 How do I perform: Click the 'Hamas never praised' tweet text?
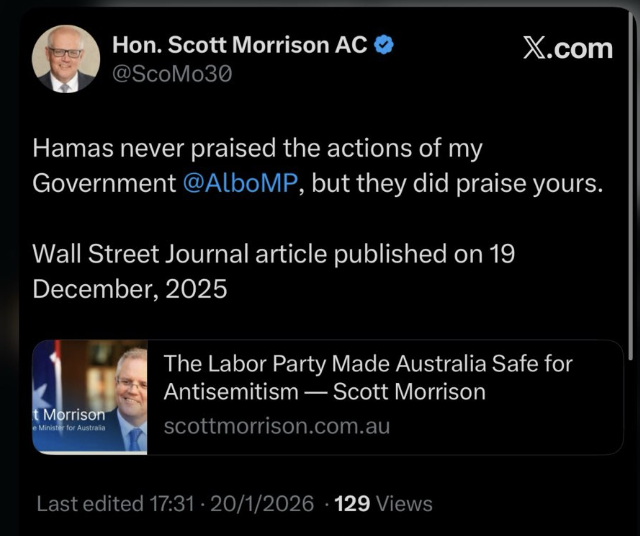pyautogui.click(x=257, y=150)
